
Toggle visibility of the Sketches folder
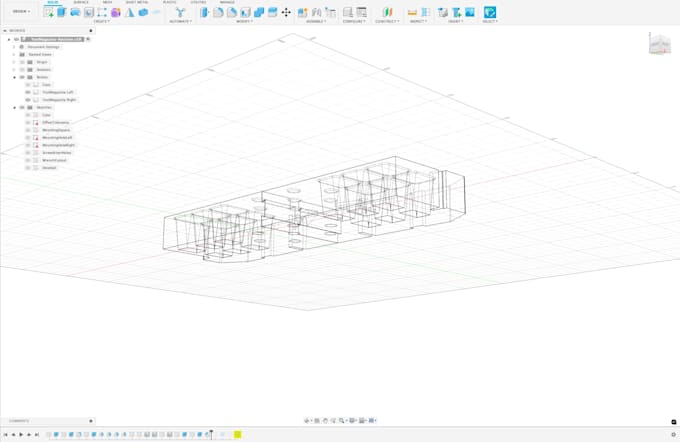pos(22,107)
